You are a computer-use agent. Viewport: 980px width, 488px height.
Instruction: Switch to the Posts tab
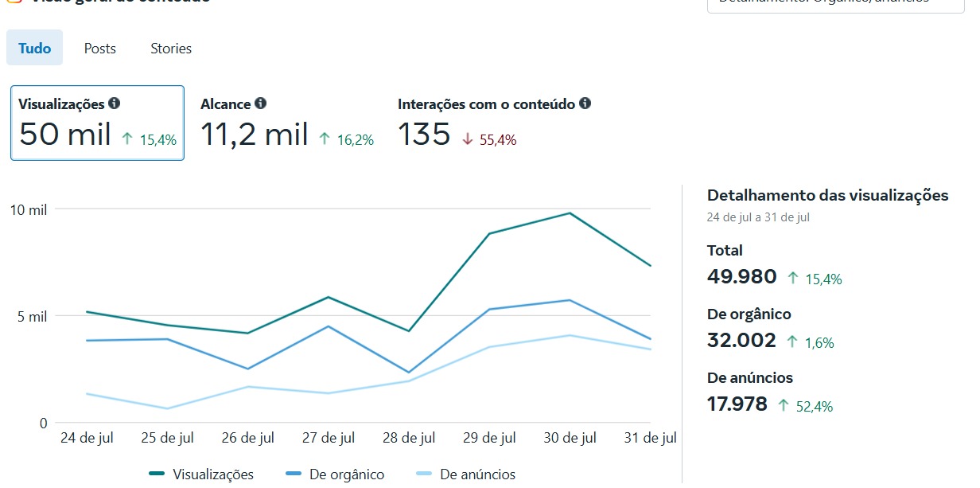pos(100,49)
